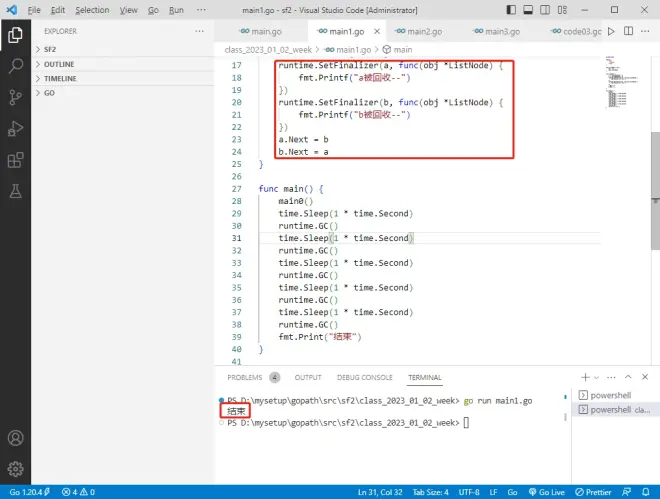The height and width of the screenshot is (499, 660).
Task: Change Tab Size: 4 indentation setting
Action: [431, 492]
